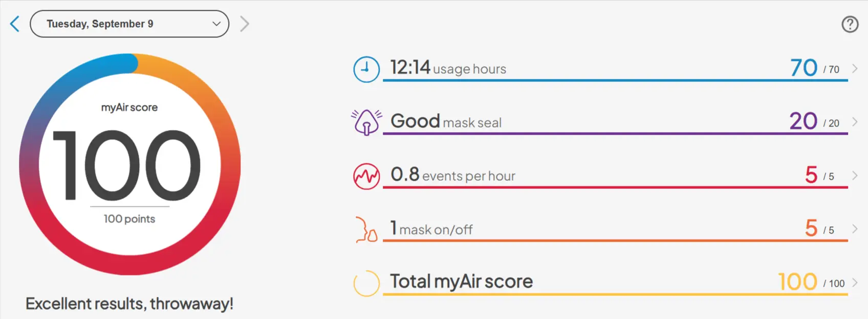Go to previous day with left arrow
The height and width of the screenshot is (319, 868).
click(x=15, y=24)
